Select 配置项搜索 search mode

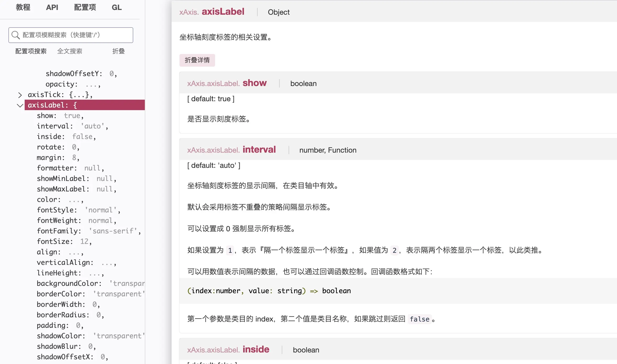coord(31,51)
